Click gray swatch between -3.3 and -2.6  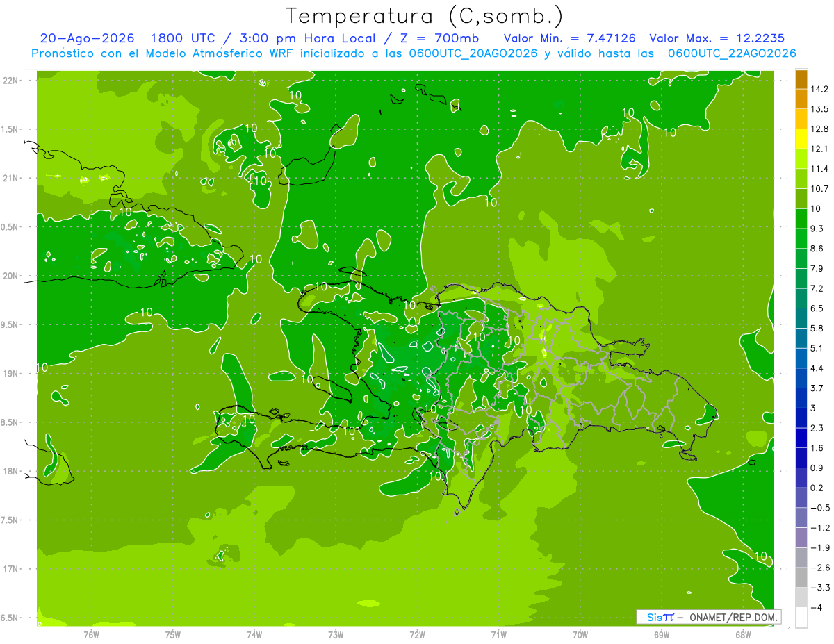[801, 577]
